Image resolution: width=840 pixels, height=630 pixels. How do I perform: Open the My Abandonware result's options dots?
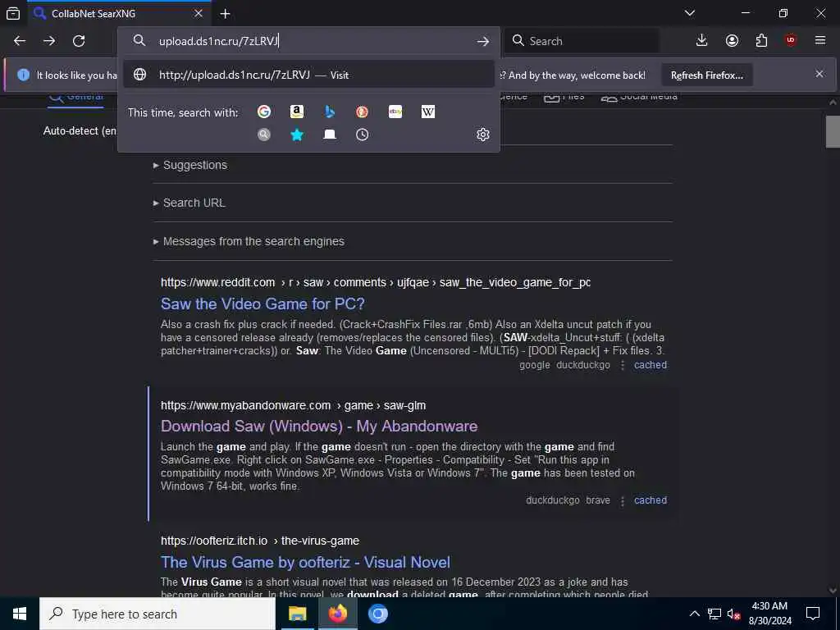click(x=623, y=501)
